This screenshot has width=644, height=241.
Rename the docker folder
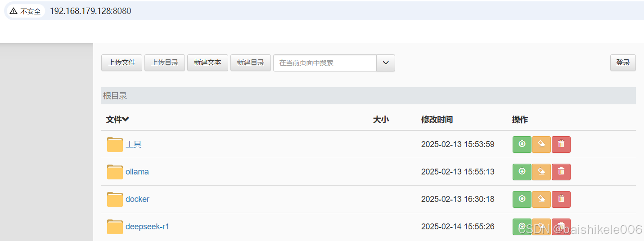pyautogui.click(x=541, y=199)
